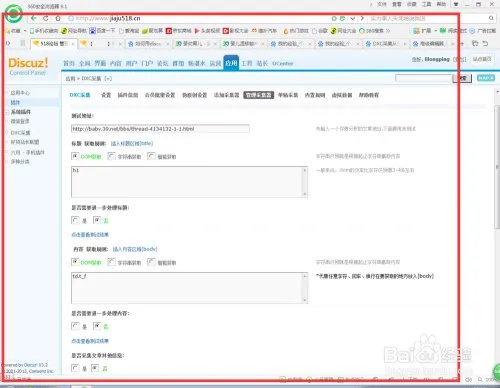Select DOM获取 radio for title rule
Viewport: 500px width, 388px height.
[x=75, y=156]
